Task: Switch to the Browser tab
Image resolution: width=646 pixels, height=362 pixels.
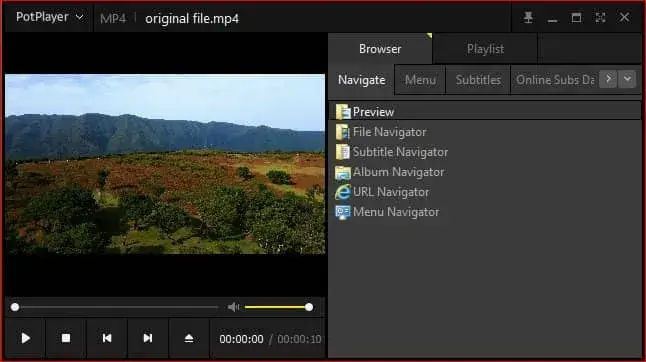Action: coord(380,49)
